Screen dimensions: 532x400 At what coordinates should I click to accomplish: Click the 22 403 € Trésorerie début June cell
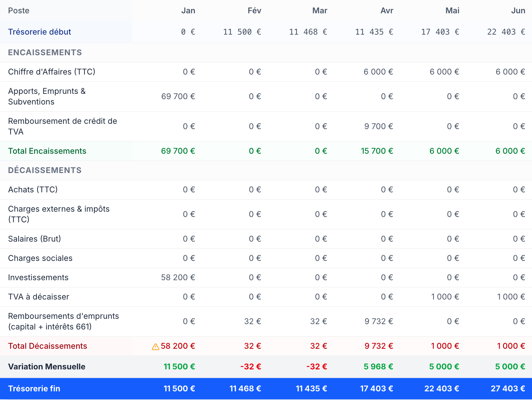click(x=506, y=32)
